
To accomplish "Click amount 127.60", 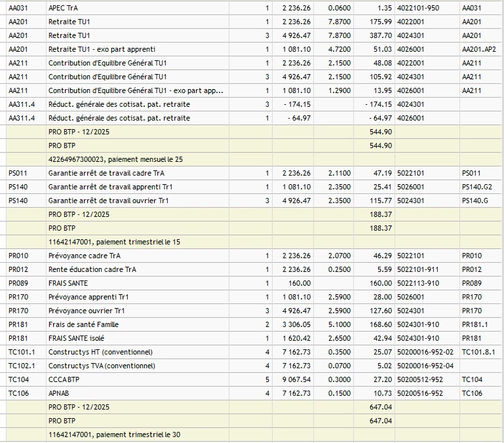I will tap(381, 311).
